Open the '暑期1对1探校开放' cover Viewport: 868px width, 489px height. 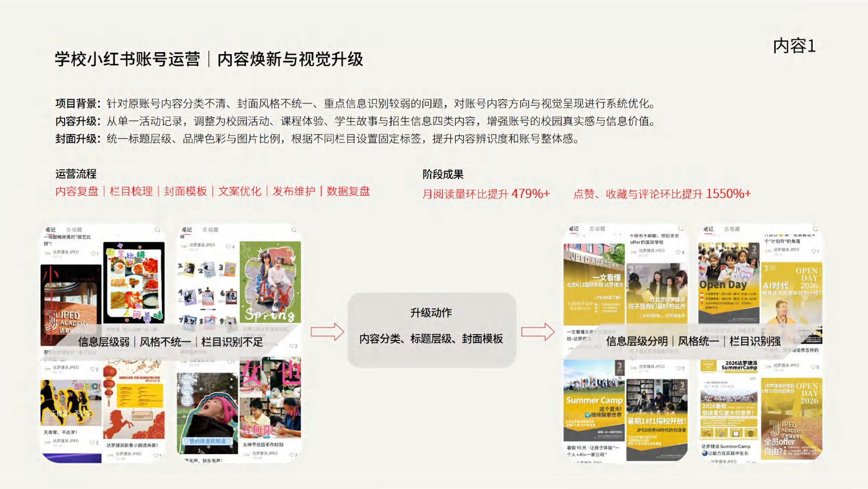657,420
